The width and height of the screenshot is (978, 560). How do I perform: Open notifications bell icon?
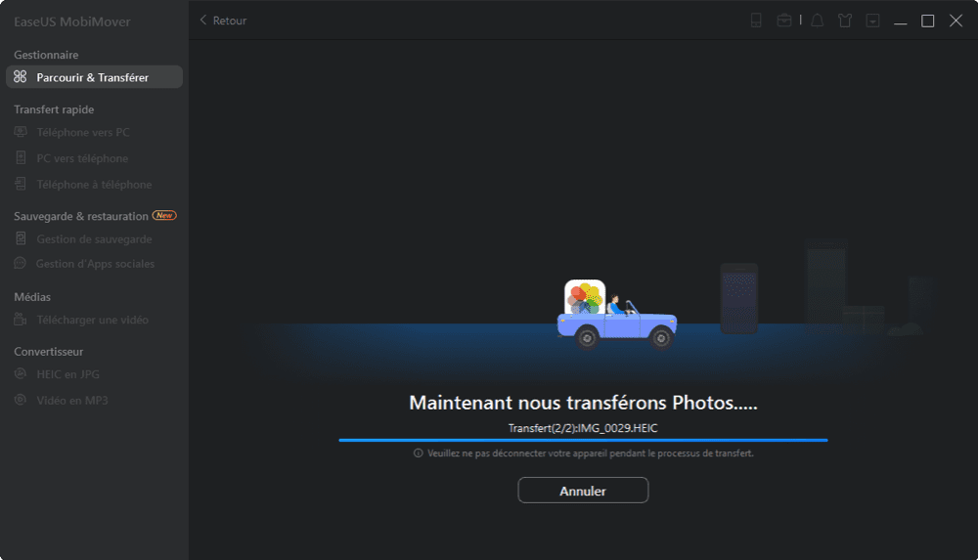(818, 21)
